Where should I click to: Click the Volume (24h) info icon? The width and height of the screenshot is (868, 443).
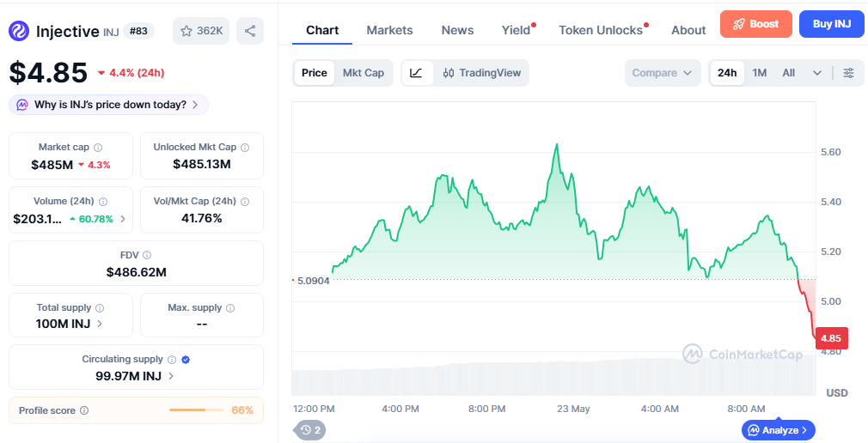coord(103,202)
